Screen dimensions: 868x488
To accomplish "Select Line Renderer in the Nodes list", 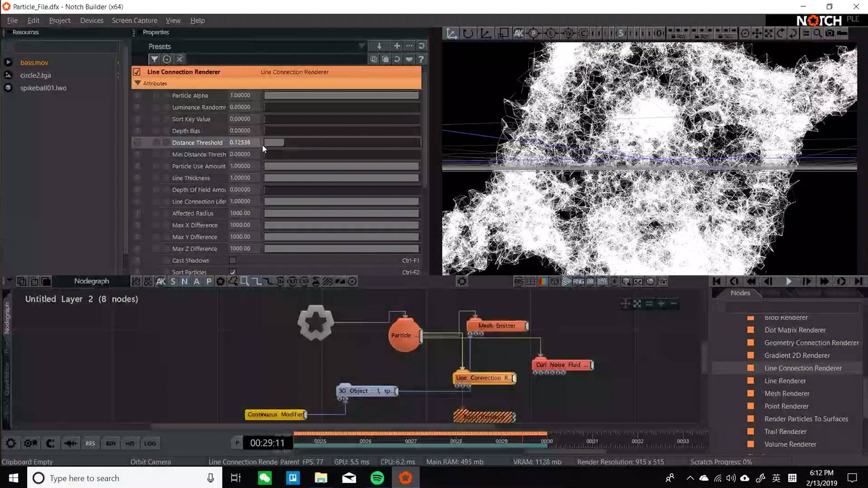I will (785, 381).
